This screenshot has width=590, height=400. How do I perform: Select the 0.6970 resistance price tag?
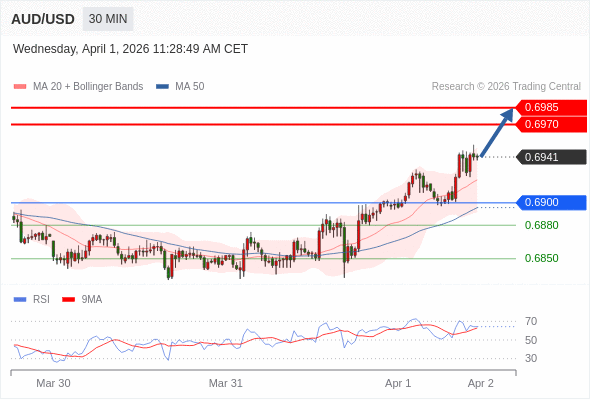[551, 125]
